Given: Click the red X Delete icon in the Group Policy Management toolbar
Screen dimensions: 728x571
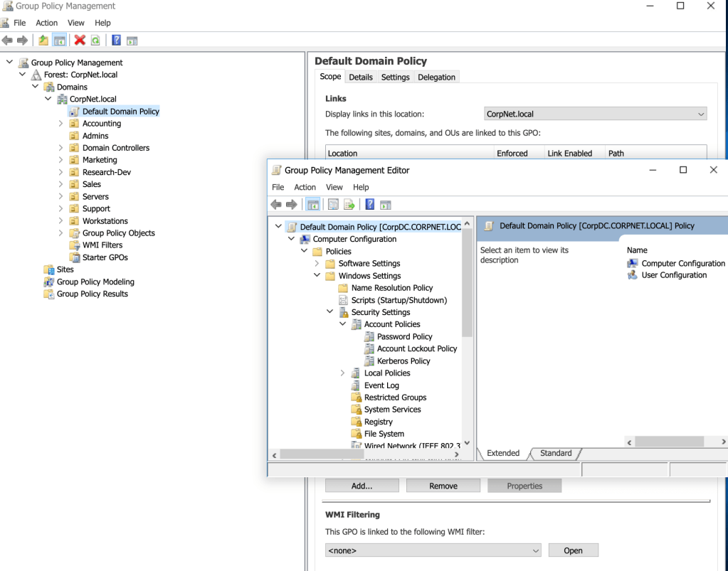Looking at the screenshot, I should coord(80,41).
